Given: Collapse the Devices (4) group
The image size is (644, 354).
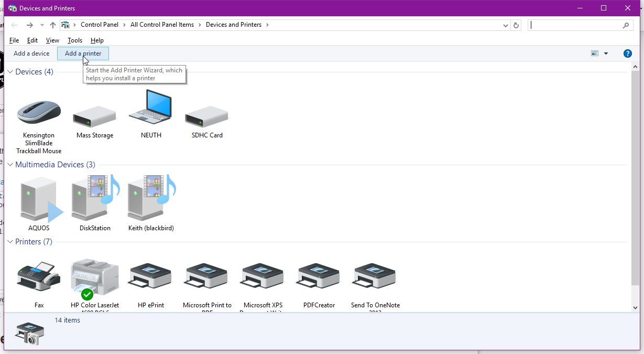Looking at the screenshot, I should tap(10, 72).
